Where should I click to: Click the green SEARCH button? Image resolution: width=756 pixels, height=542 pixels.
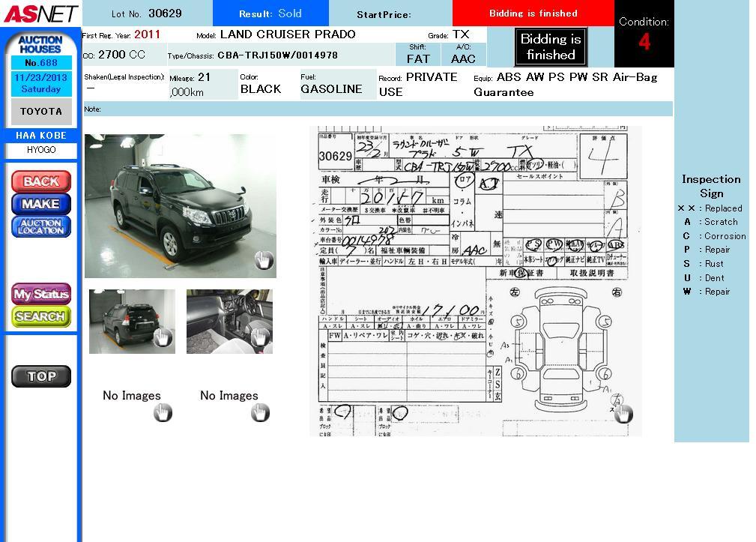click(x=41, y=316)
